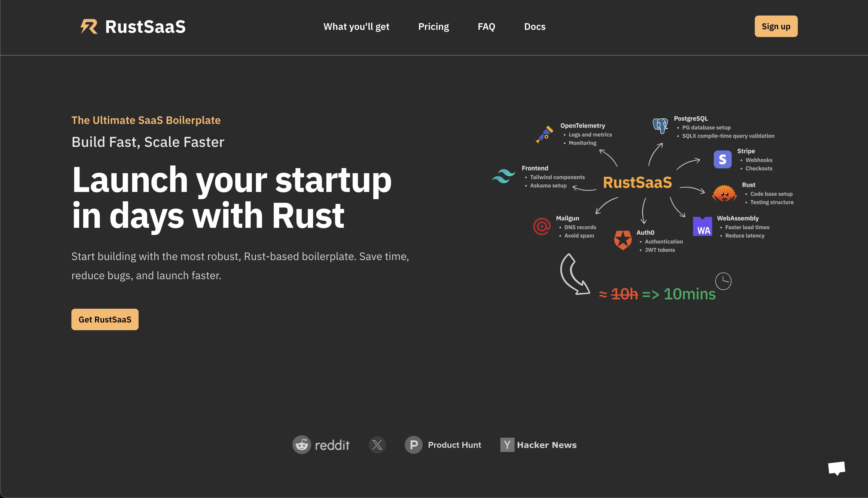Click the X (Twitter) icon
868x498 pixels.
coord(377,445)
